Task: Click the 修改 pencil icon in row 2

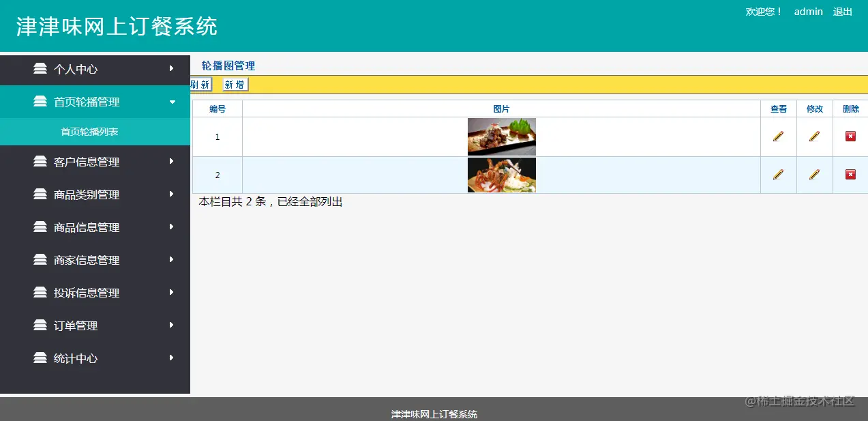Action: pos(814,175)
